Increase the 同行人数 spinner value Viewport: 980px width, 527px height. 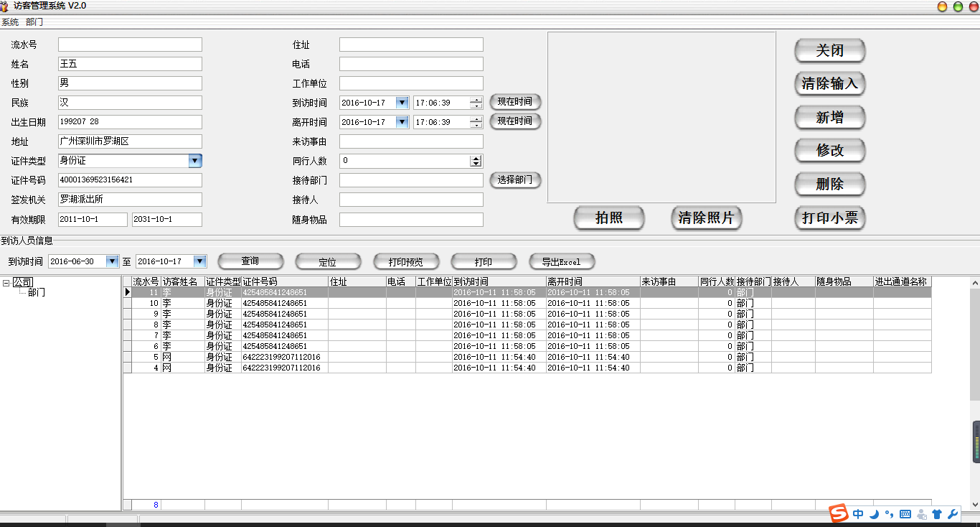tap(476, 158)
